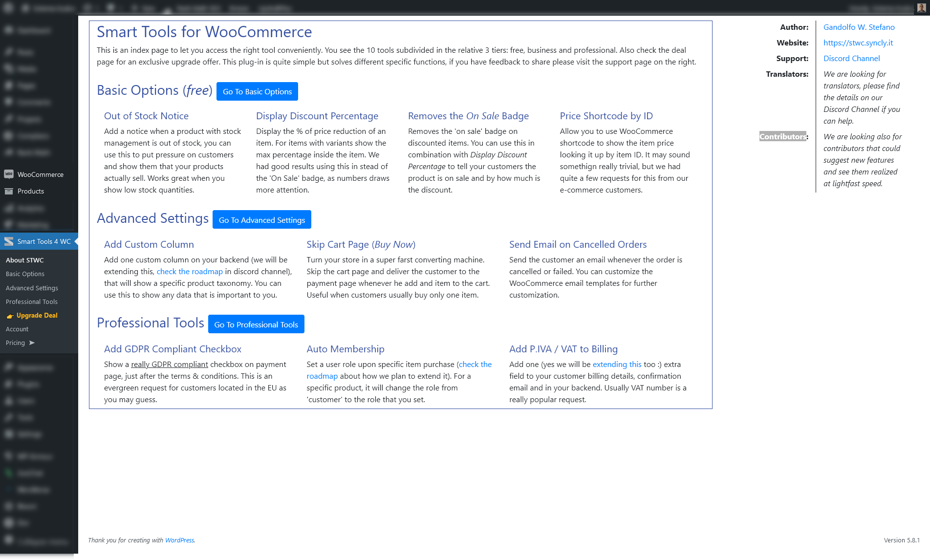Click the Author label
Screen dimensions: 930x560
794,27
